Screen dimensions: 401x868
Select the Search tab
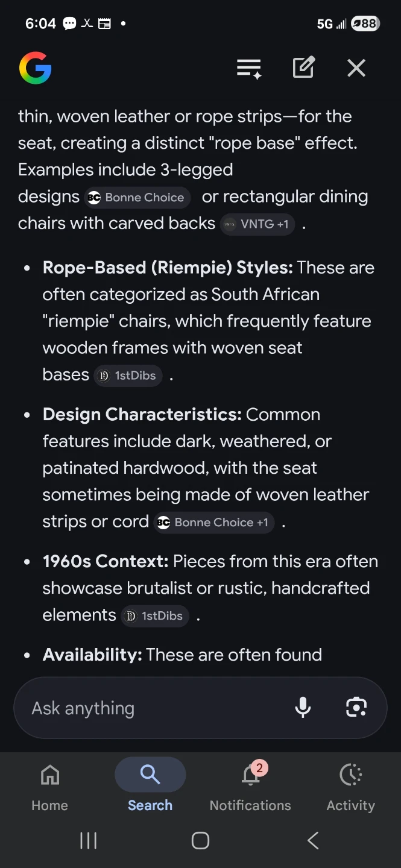(150, 787)
